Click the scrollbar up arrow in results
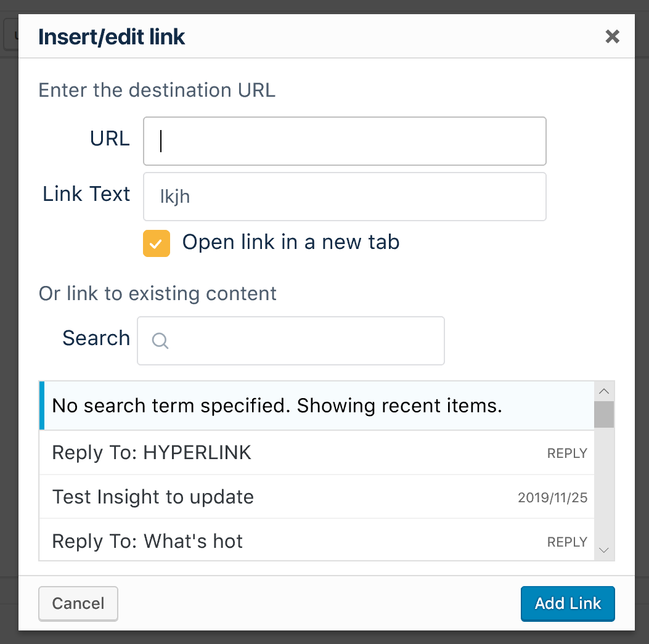Screen dimensions: 649x644 pos(604,391)
